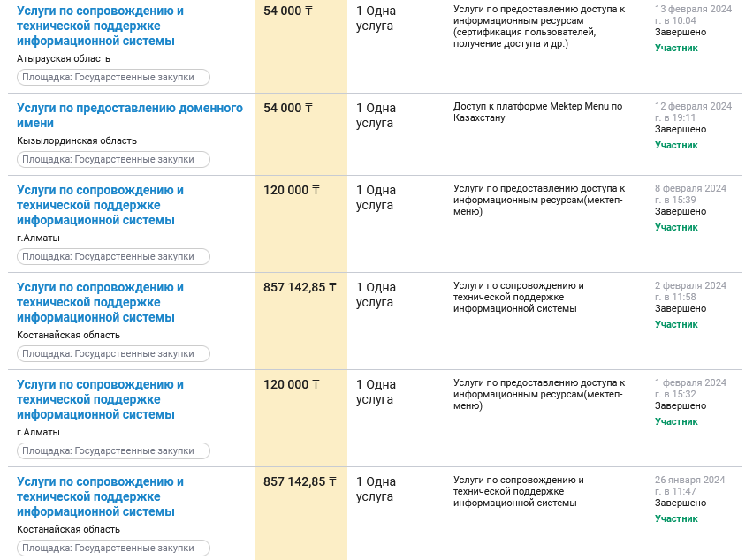
Task: Open title of Костанайская tender dated 2 февраля
Action: (x=100, y=302)
